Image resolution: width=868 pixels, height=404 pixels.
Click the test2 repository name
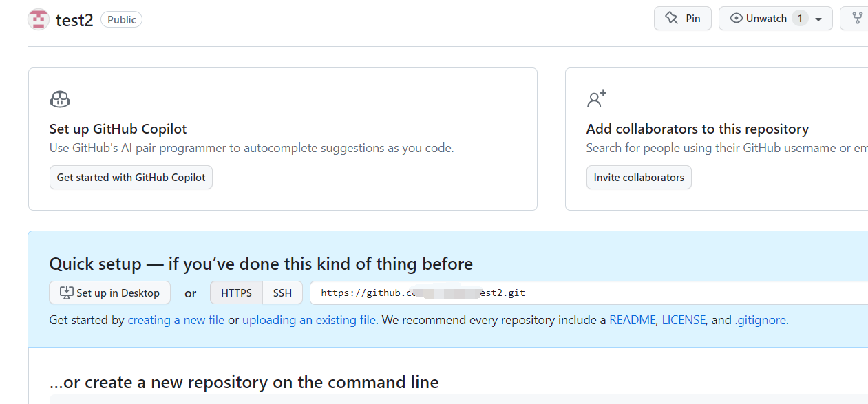coord(74,20)
